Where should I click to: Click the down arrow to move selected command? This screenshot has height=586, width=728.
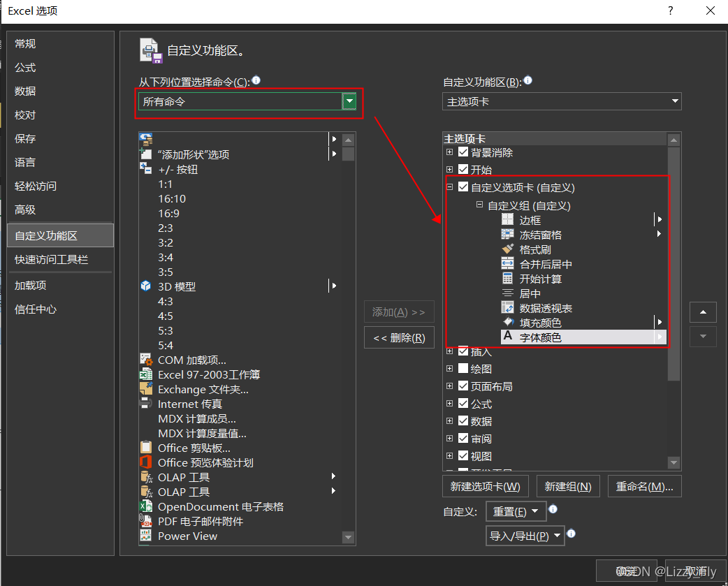point(702,337)
